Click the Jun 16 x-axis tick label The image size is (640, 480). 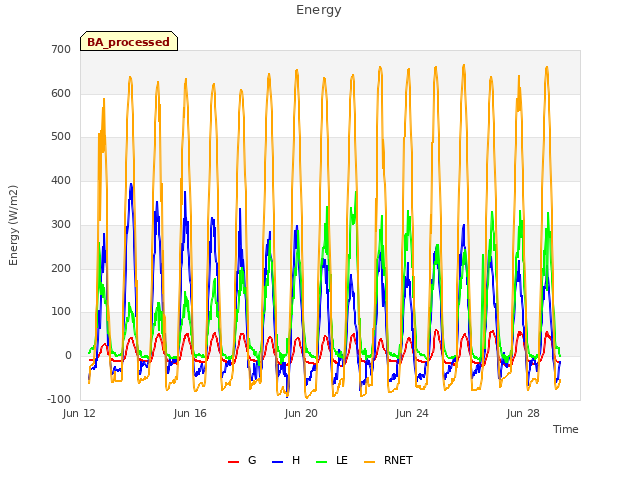pyautogui.click(x=190, y=413)
